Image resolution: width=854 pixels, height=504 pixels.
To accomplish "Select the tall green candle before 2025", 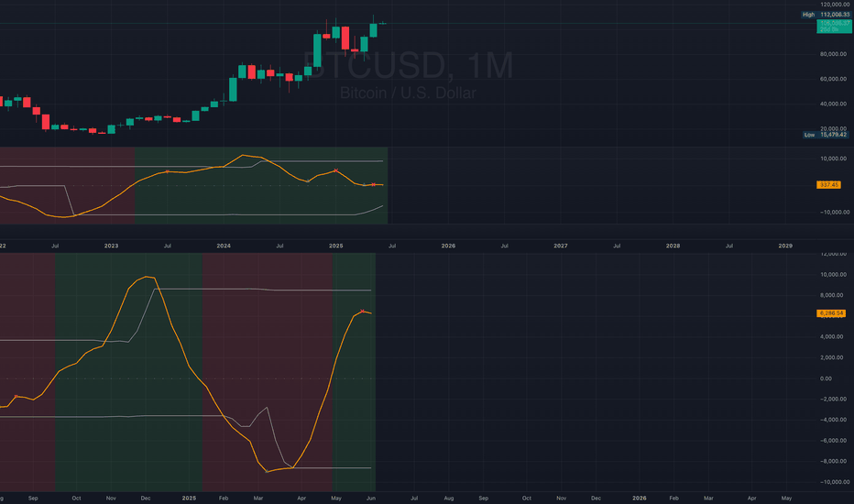I will click(x=317, y=50).
